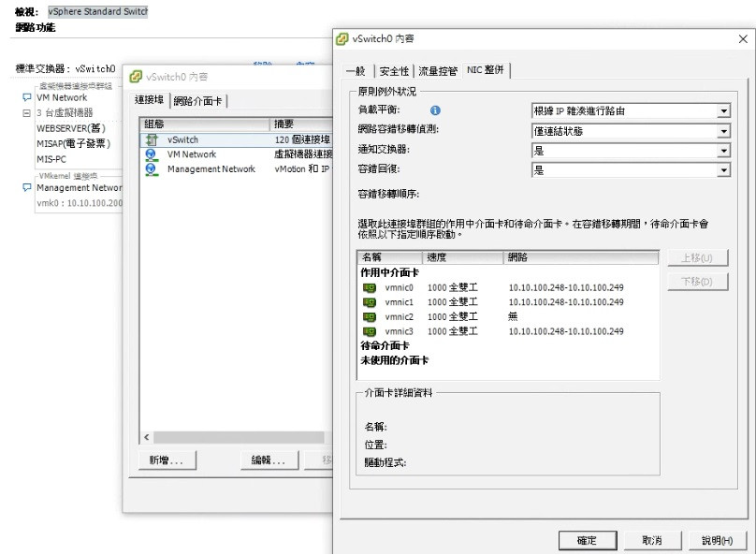This screenshot has width=756, height=555.
Task: Click vSwitch0 title icon in back dialog
Action: pyautogui.click(x=136, y=77)
